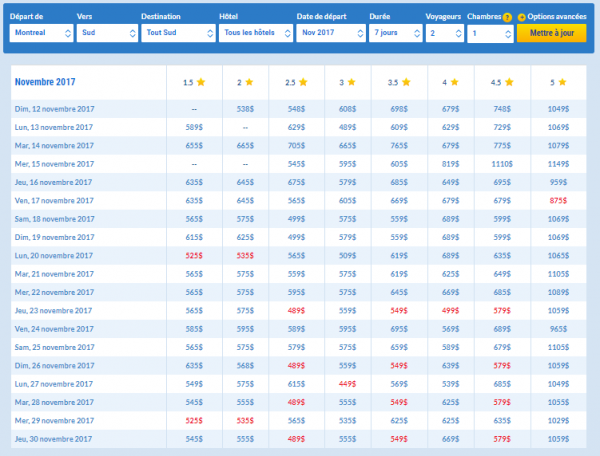This screenshot has height=456, width=600.
Task: Expand the Options avancées plus icon
Action: coord(522,17)
